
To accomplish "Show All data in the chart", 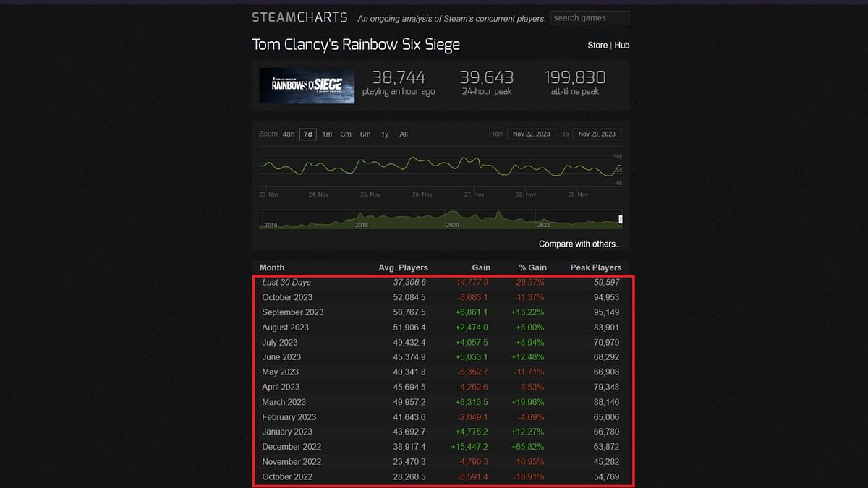I will click(x=404, y=134).
